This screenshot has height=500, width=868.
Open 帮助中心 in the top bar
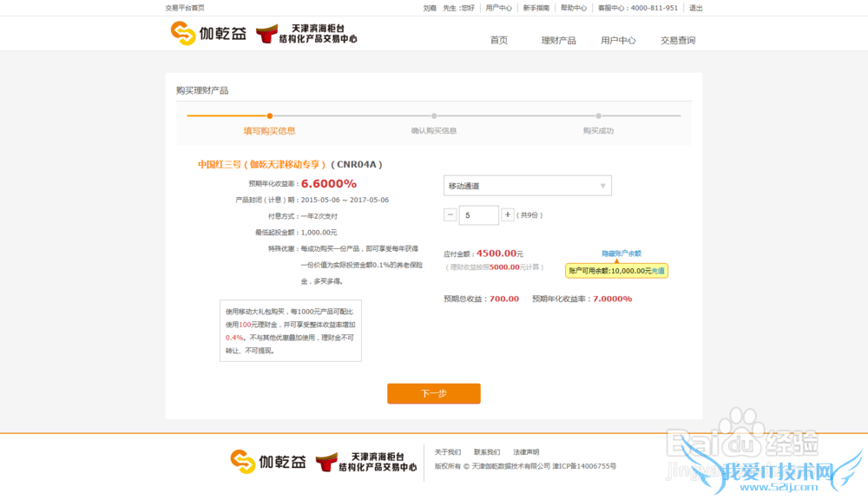(x=574, y=8)
